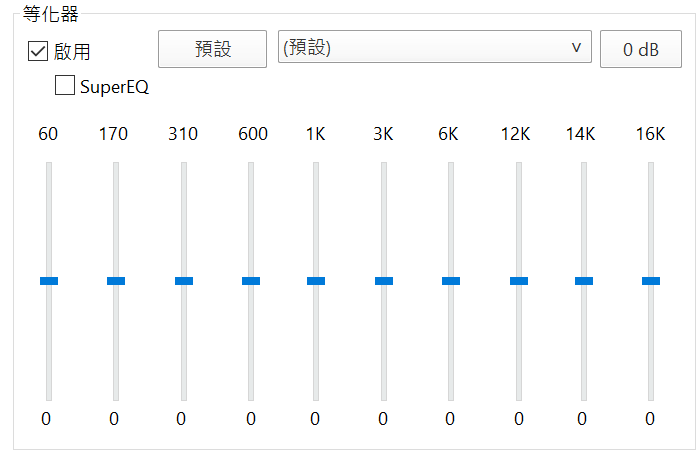This screenshot has height=460, width=699.
Task: Click the 170 Hz band slider handle
Action: 116,281
